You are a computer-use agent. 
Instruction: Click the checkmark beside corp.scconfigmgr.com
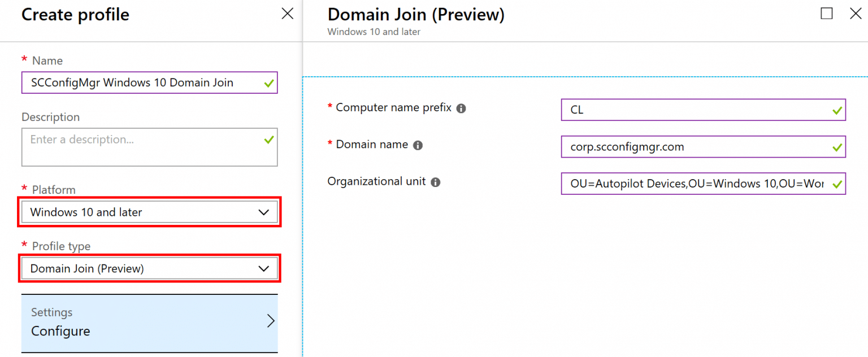pos(836,147)
